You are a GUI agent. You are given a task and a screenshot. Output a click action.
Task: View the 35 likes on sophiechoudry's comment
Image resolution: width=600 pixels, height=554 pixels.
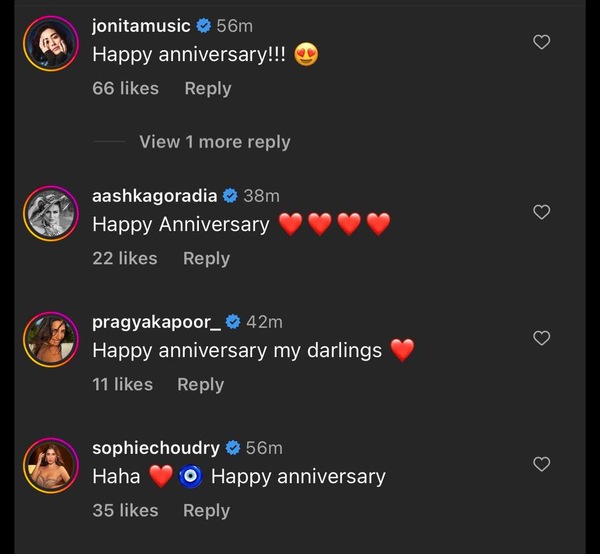(x=124, y=510)
